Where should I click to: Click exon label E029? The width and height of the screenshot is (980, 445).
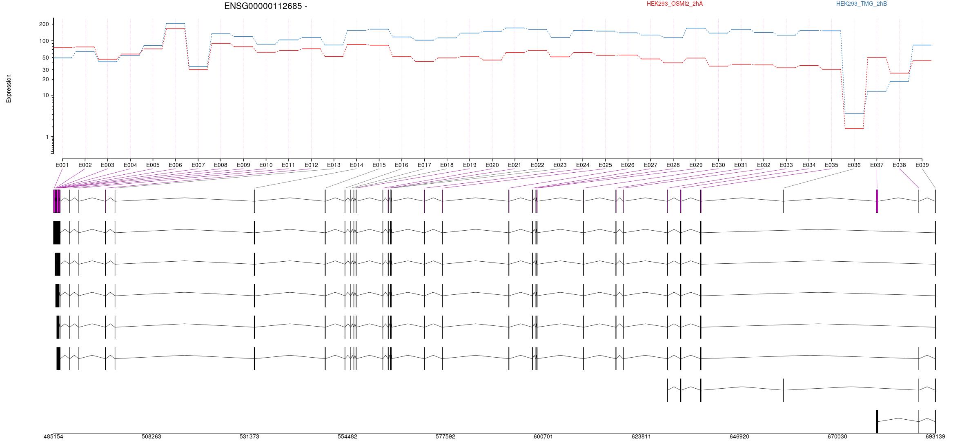[696, 165]
